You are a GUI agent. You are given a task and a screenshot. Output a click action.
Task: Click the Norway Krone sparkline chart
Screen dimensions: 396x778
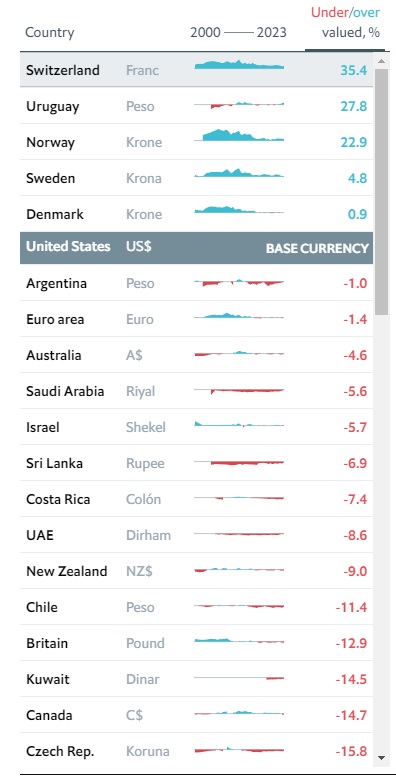[239, 135]
